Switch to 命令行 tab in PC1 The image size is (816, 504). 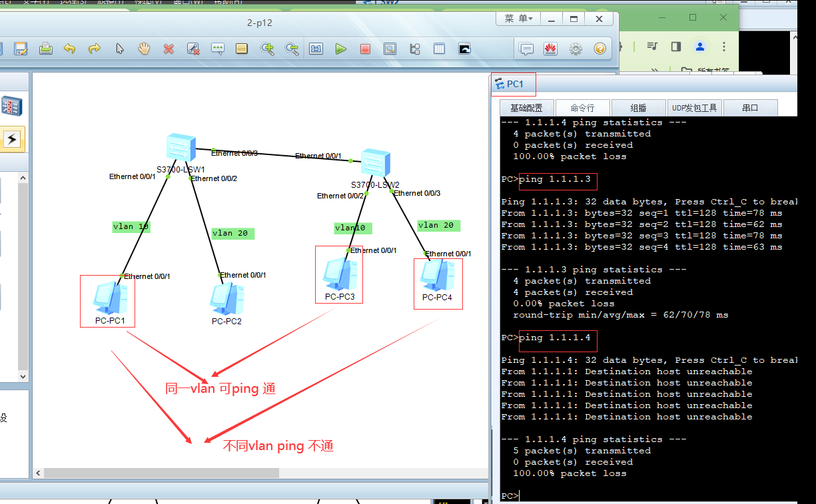(x=582, y=108)
